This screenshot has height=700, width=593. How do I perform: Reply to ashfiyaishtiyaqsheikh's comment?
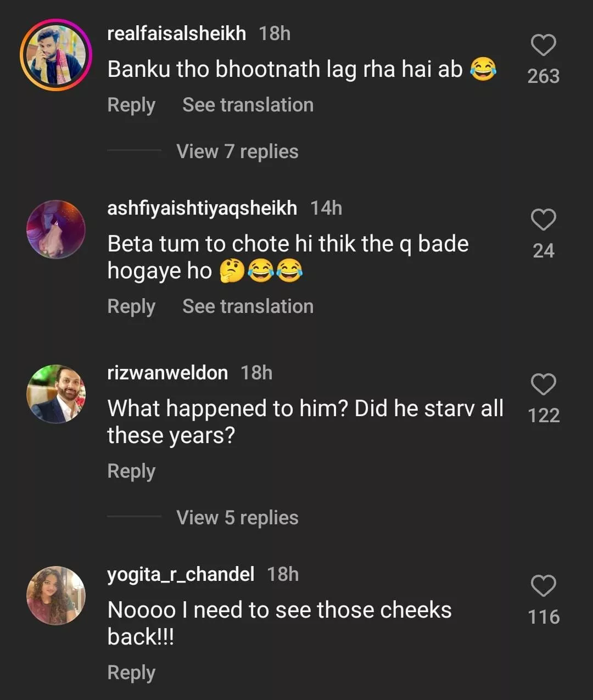(131, 306)
